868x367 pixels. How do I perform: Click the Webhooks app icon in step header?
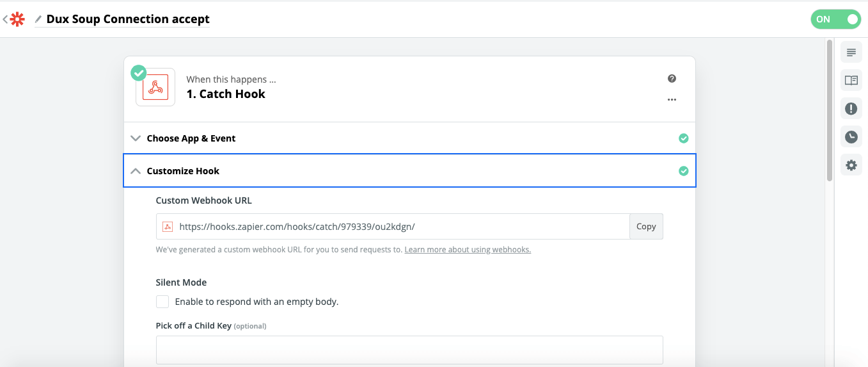point(155,87)
